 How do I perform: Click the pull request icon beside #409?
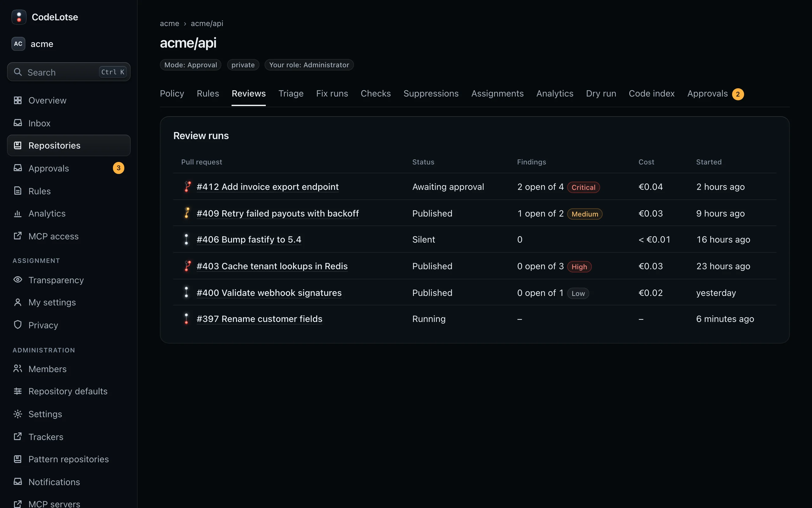click(187, 213)
